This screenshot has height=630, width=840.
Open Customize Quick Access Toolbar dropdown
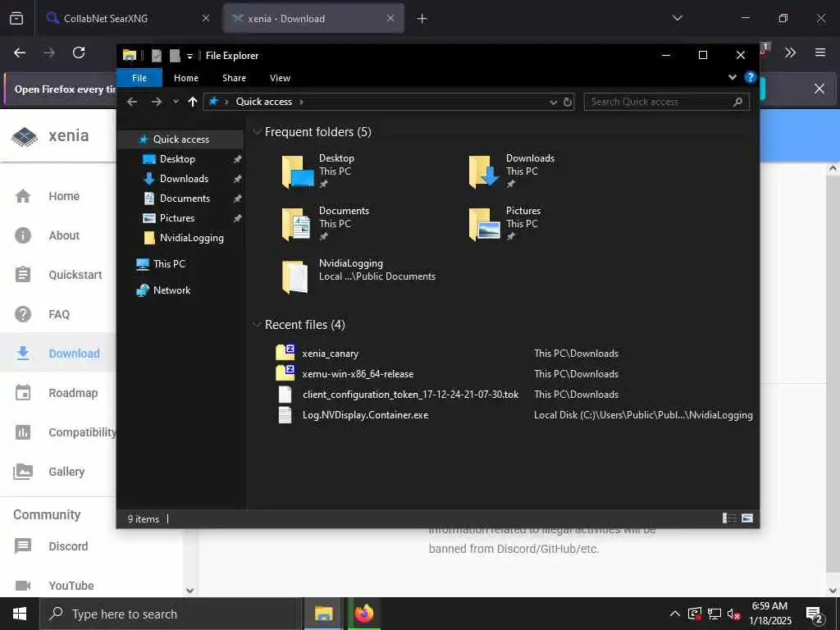[x=189, y=56]
